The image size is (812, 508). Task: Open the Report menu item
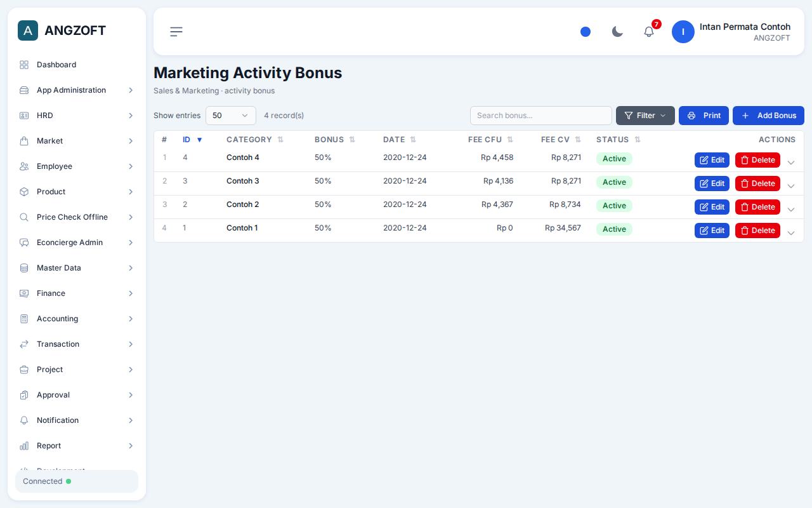[x=77, y=446]
